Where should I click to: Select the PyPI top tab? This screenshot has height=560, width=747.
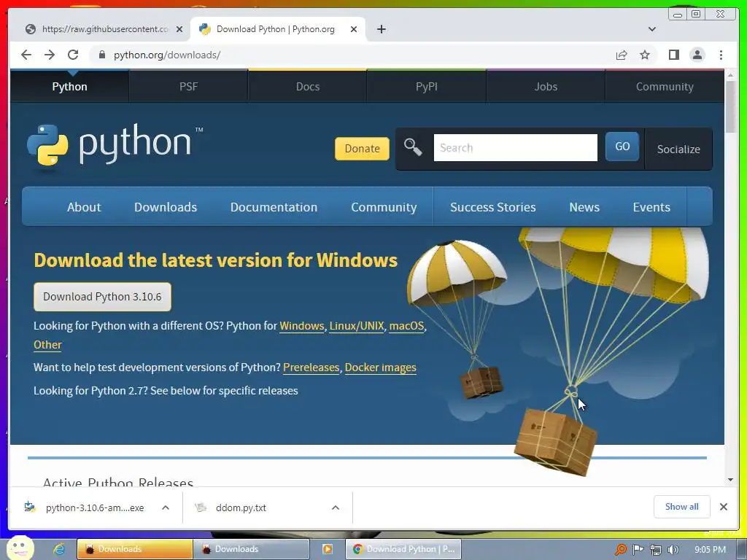pos(426,87)
